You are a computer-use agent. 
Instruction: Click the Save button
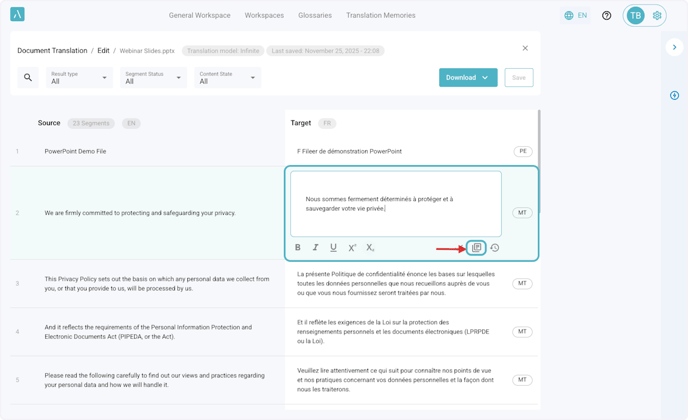pyautogui.click(x=519, y=77)
